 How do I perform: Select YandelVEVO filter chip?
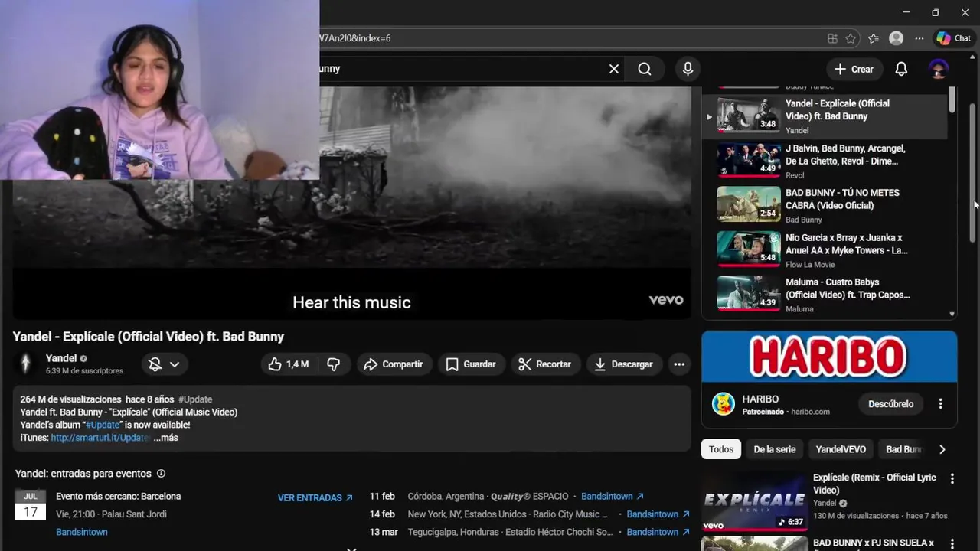(x=841, y=449)
